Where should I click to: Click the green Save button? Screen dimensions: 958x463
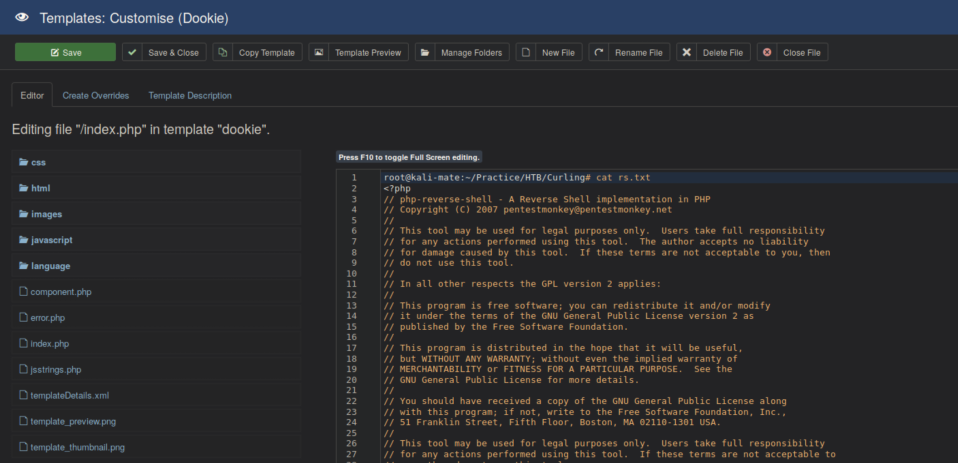pyautogui.click(x=65, y=52)
